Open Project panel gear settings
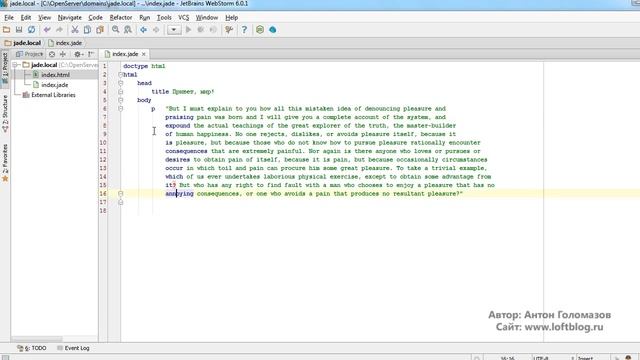The width and height of the screenshot is (640, 360). pos(78,54)
